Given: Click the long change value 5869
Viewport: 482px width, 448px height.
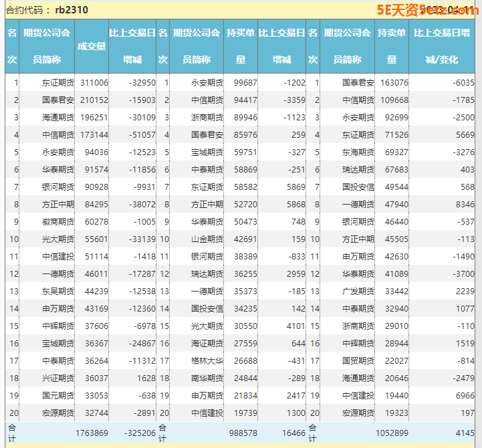Looking at the screenshot, I should point(296,187).
